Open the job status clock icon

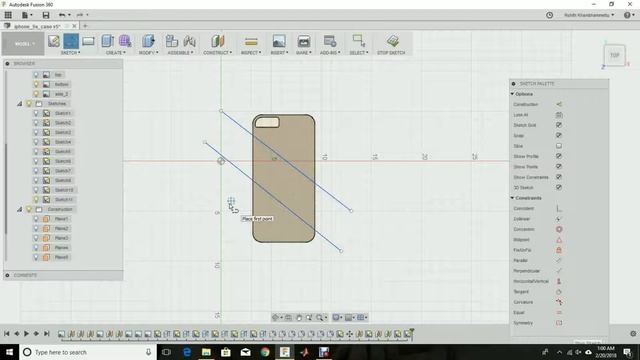coord(549,15)
